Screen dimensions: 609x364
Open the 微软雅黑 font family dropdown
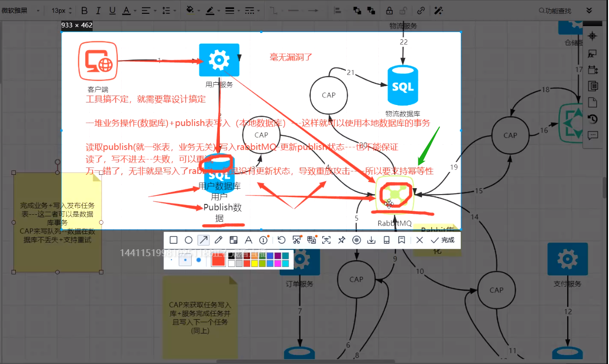(20, 10)
